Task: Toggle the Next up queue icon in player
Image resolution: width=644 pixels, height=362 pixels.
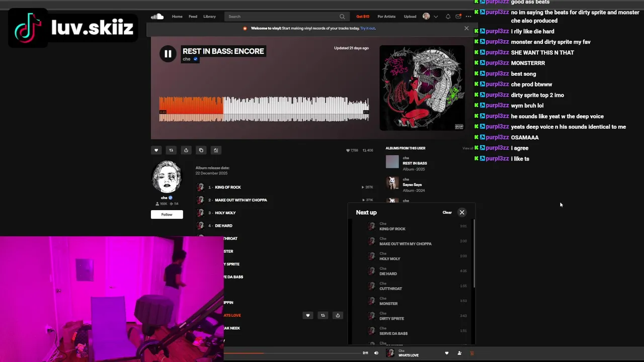Action: coord(471,353)
